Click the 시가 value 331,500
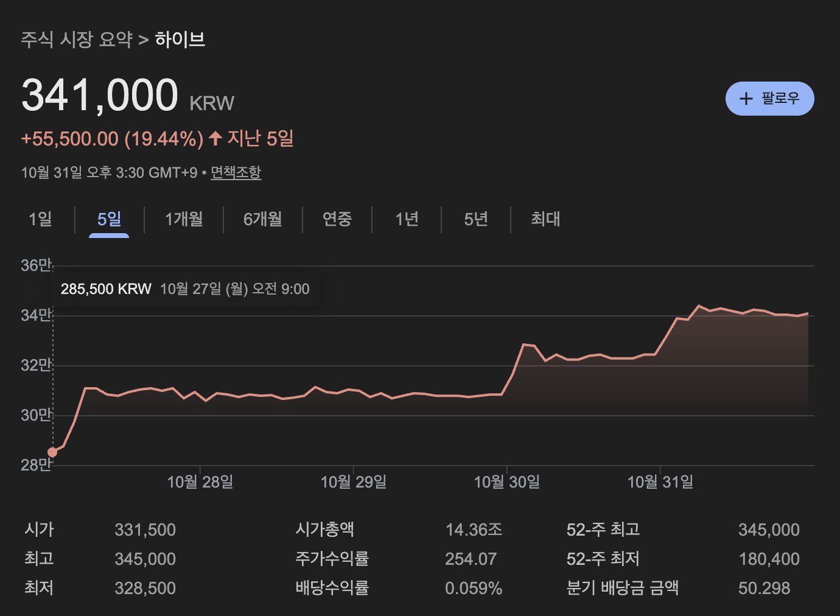This screenshot has height=616, width=840. coord(145,530)
